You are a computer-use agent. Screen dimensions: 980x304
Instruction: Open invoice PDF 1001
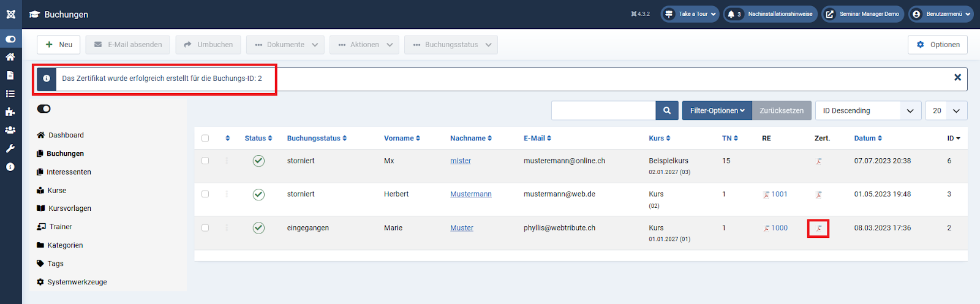[775, 194]
